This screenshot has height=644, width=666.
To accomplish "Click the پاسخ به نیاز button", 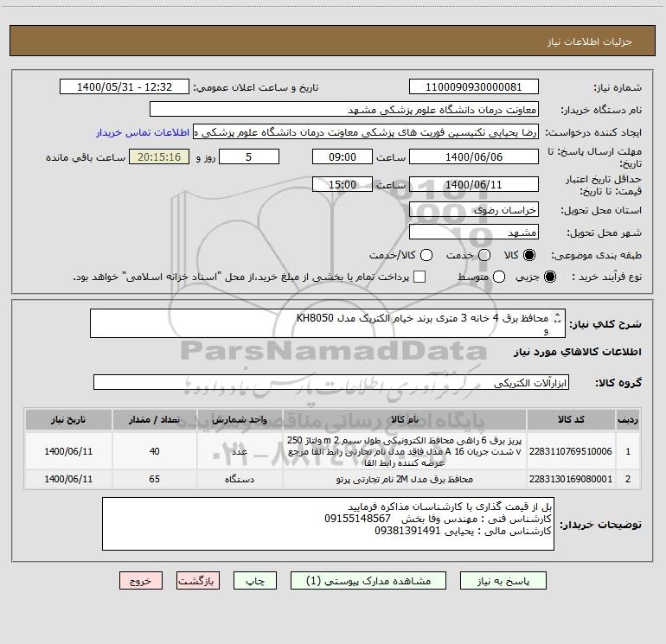I will (x=503, y=580).
